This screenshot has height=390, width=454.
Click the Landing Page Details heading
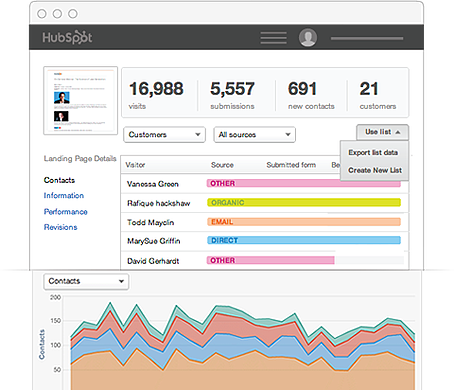click(80, 158)
